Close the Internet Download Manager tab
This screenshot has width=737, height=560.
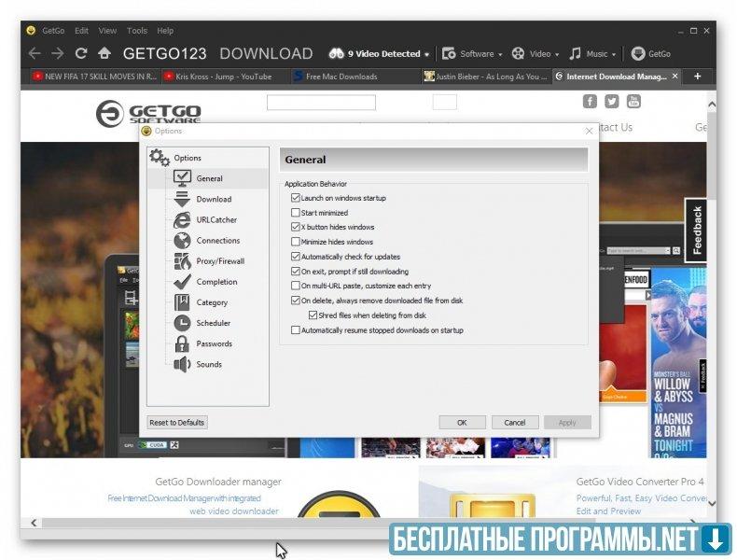click(x=674, y=76)
